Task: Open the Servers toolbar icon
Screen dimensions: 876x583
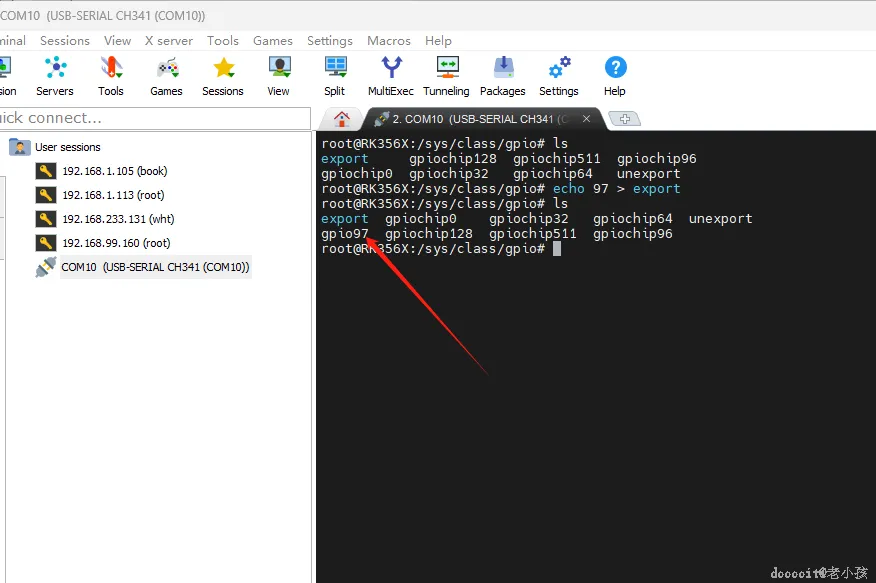Action: pos(55,68)
